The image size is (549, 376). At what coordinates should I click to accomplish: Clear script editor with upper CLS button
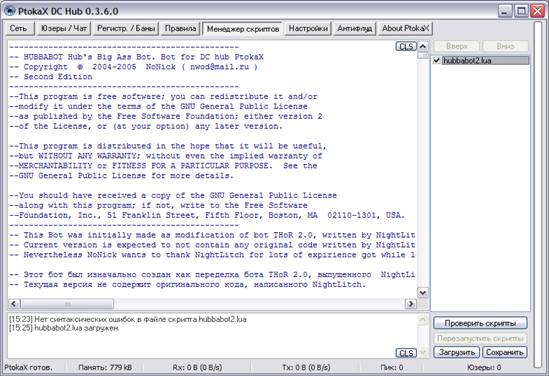(x=406, y=46)
